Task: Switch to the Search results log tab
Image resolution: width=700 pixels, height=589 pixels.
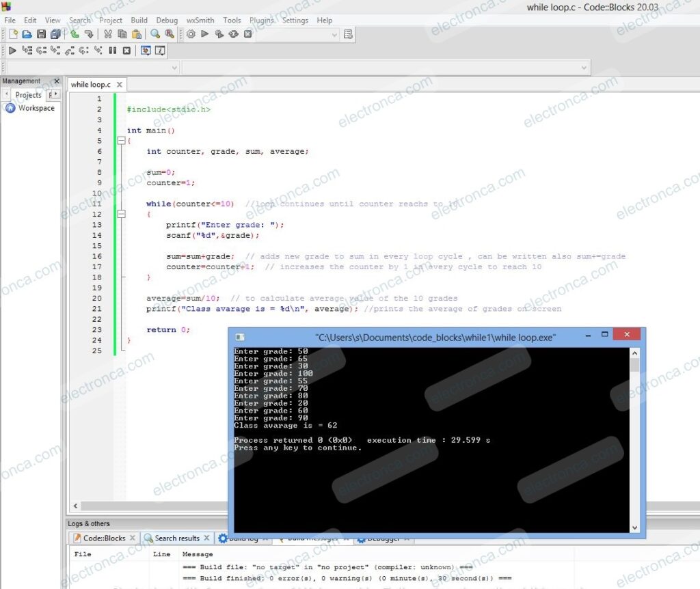Action: coord(177,538)
